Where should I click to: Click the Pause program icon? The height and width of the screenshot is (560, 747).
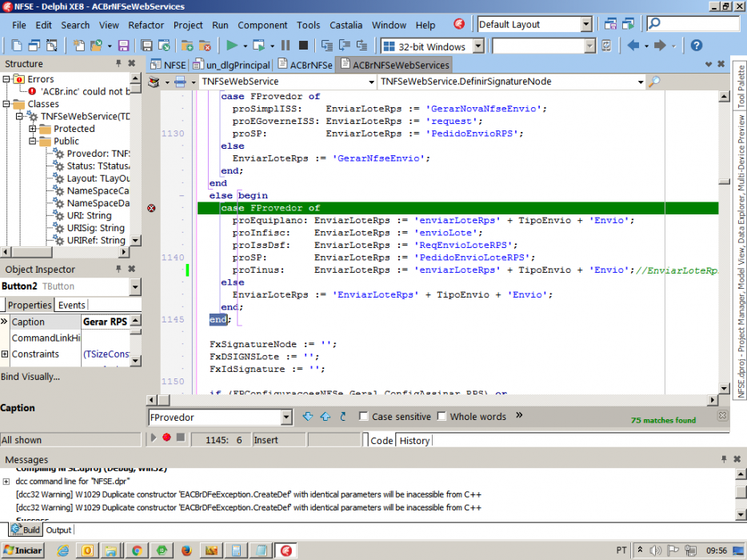tap(286, 46)
